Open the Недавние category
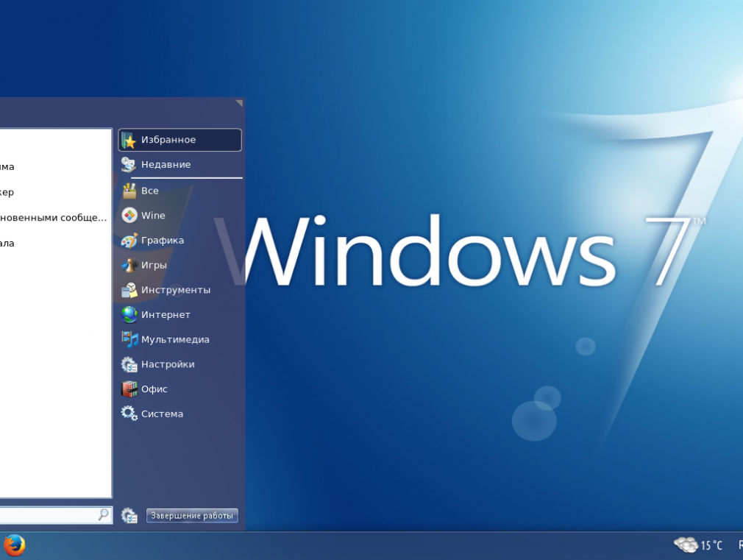The image size is (743, 560). point(179,165)
